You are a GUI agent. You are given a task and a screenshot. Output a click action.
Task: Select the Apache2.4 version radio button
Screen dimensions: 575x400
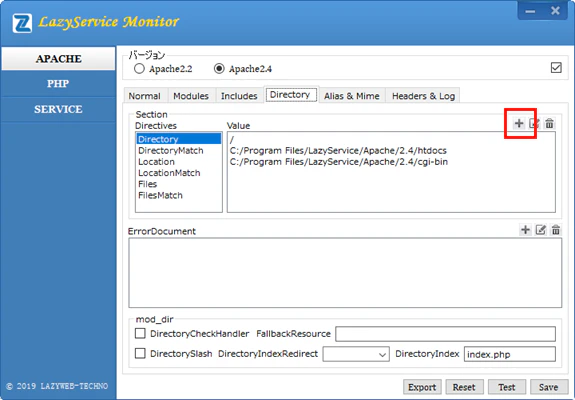pos(219,69)
